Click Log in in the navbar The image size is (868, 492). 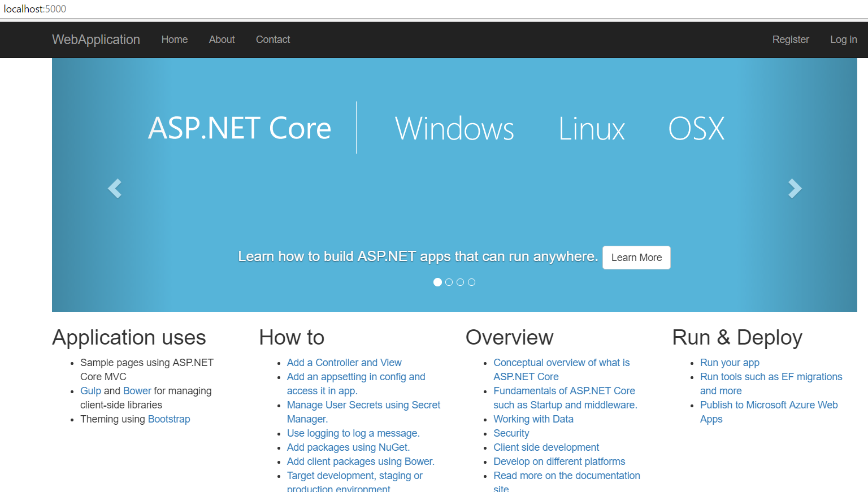click(843, 40)
